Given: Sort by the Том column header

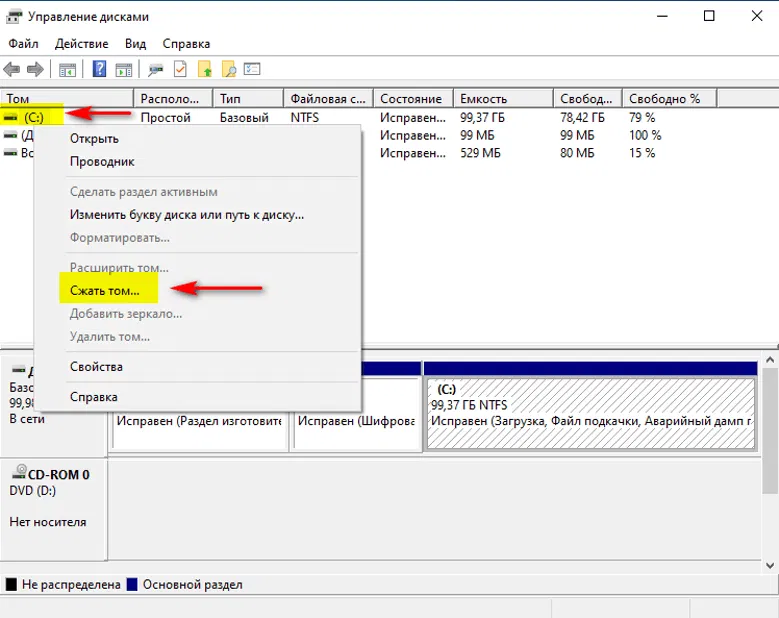Looking at the screenshot, I should pyautogui.click(x=67, y=98).
